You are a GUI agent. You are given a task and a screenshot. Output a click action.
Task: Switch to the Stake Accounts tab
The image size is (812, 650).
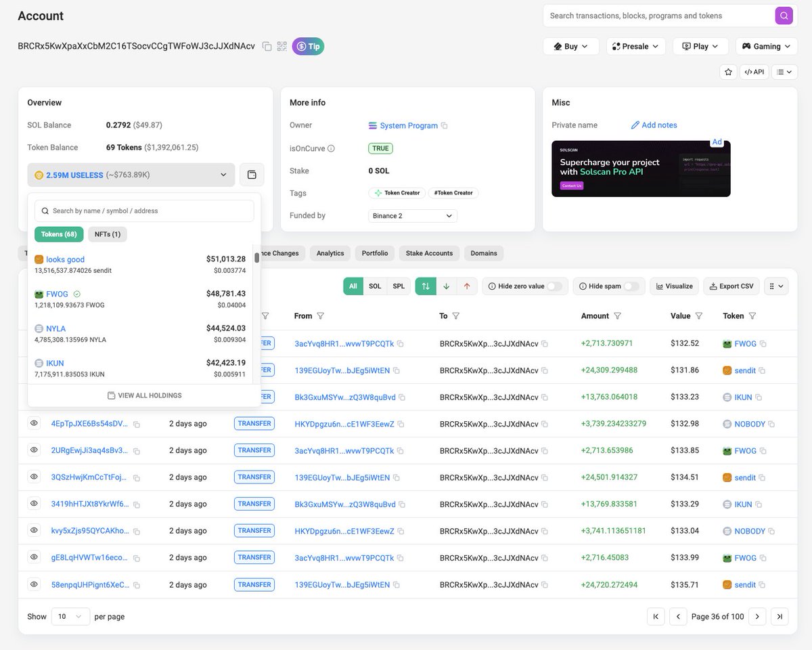pyautogui.click(x=429, y=253)
